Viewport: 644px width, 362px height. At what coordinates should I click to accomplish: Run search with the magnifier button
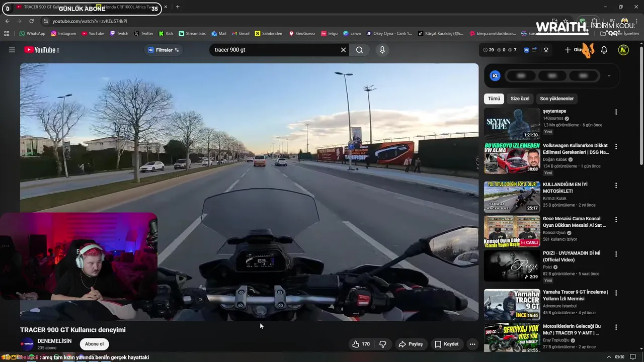pyautogui.click(x=359, y=50)
